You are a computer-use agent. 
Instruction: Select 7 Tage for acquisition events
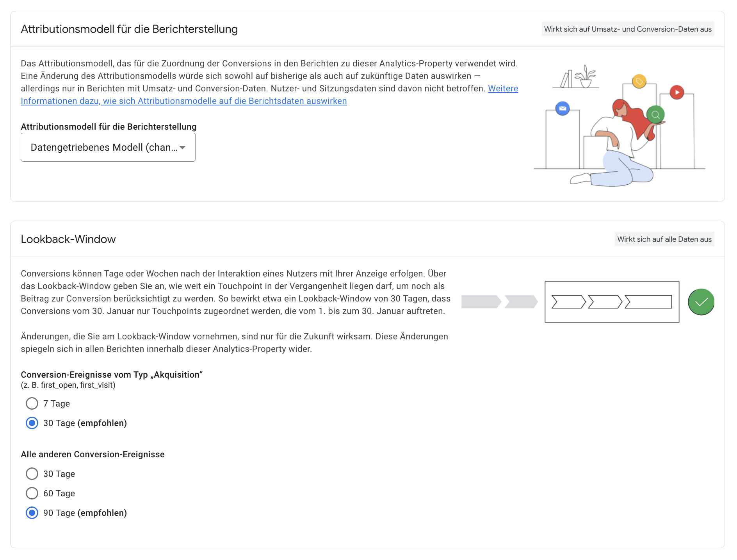click(32, 403)
